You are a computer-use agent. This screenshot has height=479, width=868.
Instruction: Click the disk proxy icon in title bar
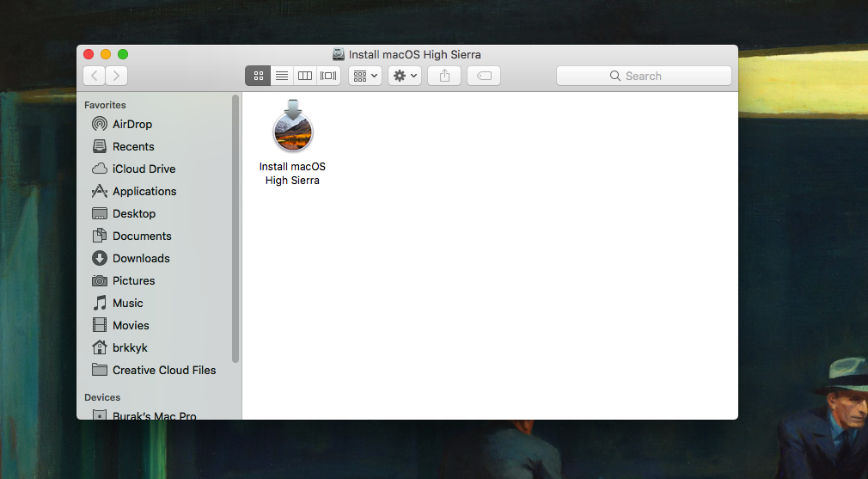[x=339, y=54]
